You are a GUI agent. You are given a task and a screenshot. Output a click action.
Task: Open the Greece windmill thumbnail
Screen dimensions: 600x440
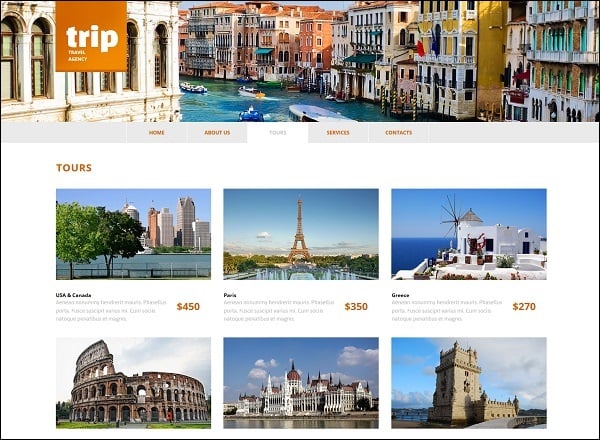pos(469,234)
